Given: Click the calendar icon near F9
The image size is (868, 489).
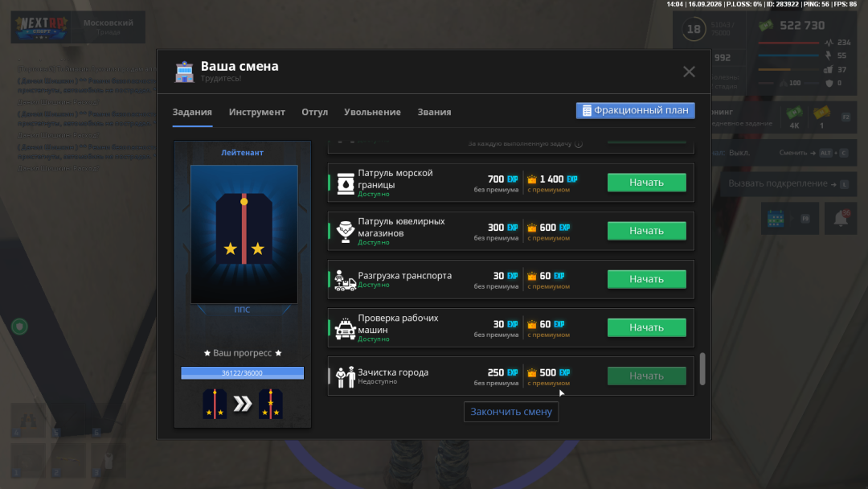Looking at the screenshot, I should pyautogui.click(x=776, y=218).
